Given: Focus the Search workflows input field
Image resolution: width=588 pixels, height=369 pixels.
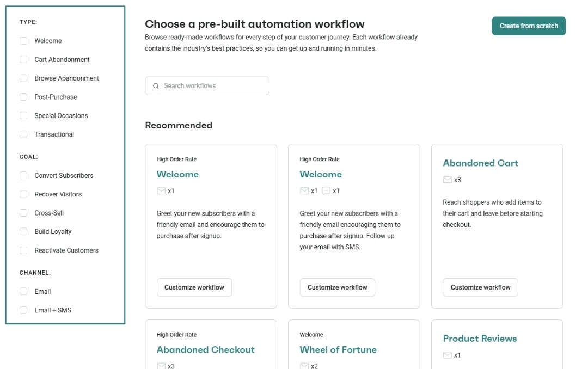Looking at the screenshot, I should [207, 86].
